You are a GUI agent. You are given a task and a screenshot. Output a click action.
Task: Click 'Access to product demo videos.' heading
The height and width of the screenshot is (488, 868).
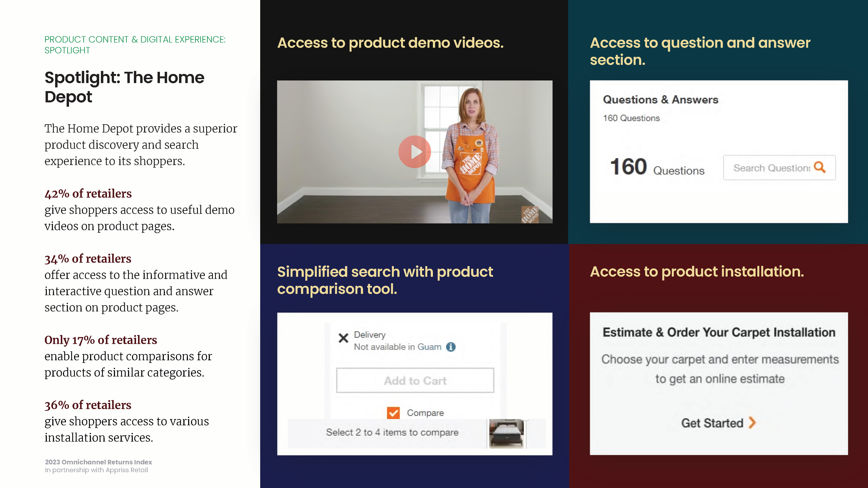click(x=390, y=43)
